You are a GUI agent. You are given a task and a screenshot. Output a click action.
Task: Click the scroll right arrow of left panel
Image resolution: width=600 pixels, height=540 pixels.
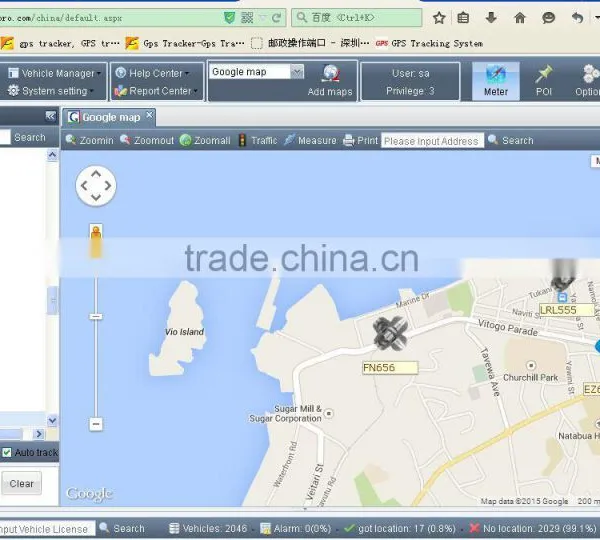point(38,434)
